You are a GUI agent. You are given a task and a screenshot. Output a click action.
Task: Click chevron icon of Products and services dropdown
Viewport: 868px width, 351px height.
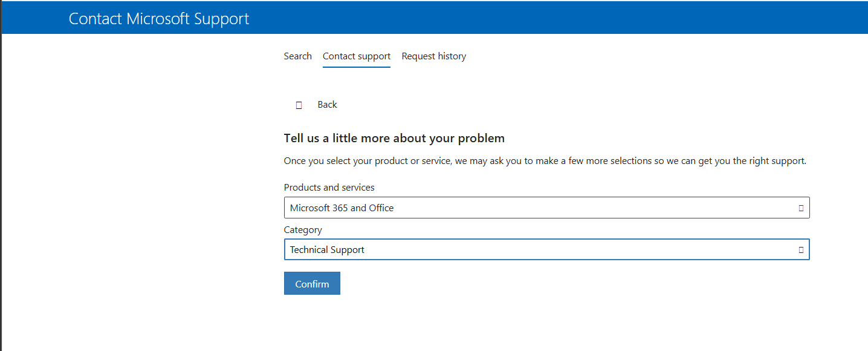point(801,208)
